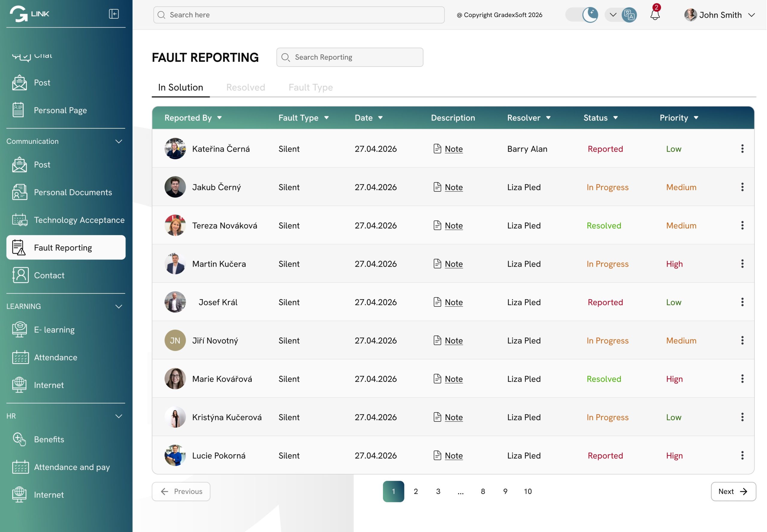Collapse the Communication section
The height and width of the screenshot is (532, 767).
point(119,141)
